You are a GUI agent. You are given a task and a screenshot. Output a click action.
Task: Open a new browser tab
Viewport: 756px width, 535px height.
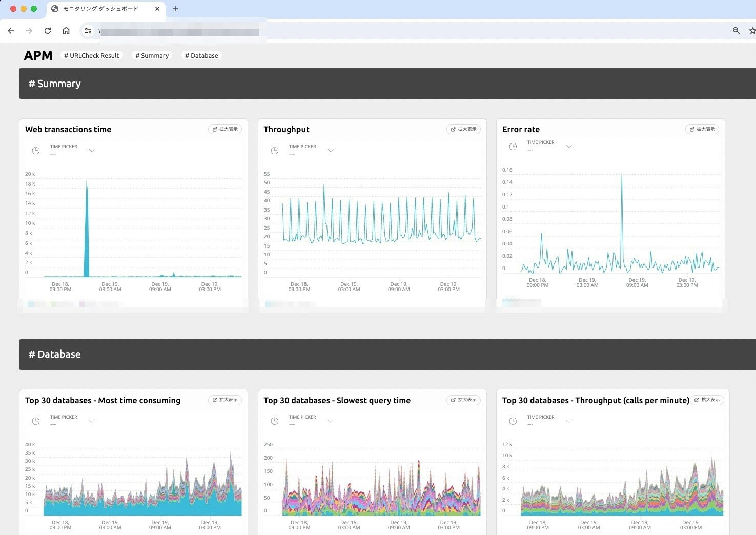176,9
